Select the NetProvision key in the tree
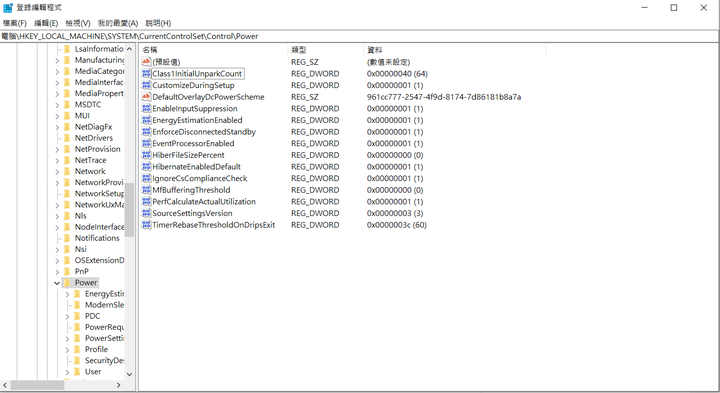Image resolution: width=720 pixels, height=393 pixels. 98,149
